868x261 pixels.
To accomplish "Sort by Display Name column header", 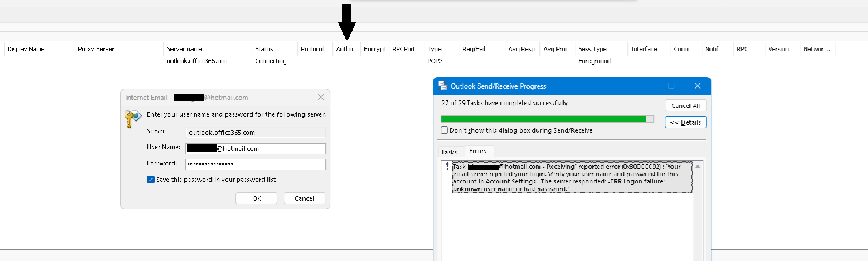I will [x=39, y=49].
